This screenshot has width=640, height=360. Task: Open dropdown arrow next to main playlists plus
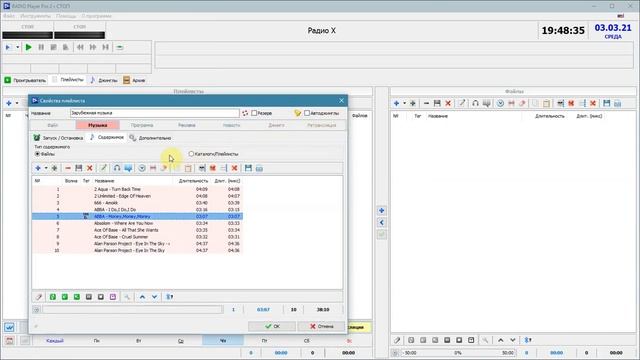tap(17, 103)
